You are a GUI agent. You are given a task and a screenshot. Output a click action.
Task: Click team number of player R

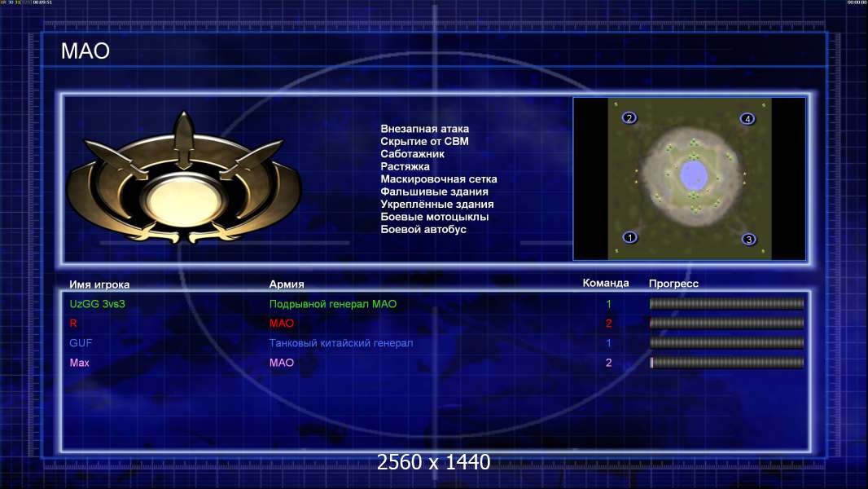pos(609,323)
